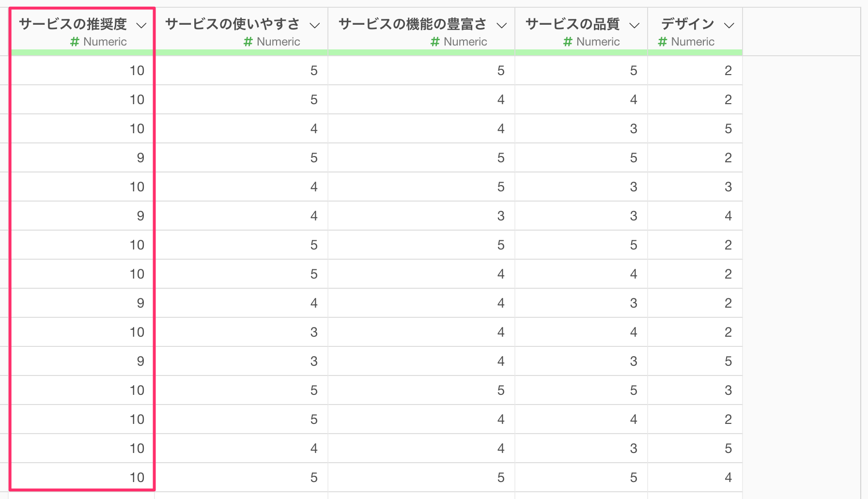Open the サービスの機能の豊富さ column chevron menu
868x499 pixels.
(502, 25)
